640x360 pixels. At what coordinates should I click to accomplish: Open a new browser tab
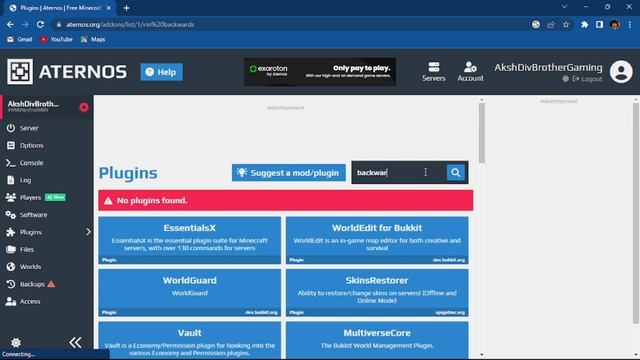[x=127, y=8]
